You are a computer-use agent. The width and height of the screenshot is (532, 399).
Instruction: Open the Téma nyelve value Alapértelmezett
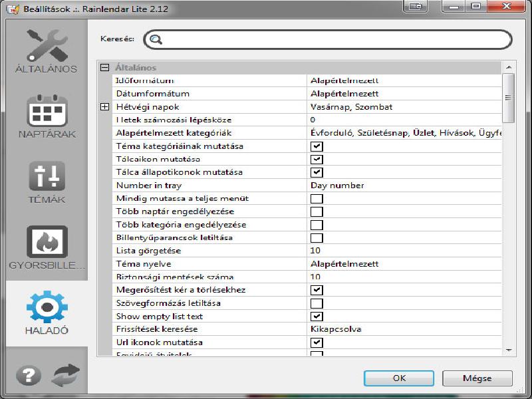(344, 263)
